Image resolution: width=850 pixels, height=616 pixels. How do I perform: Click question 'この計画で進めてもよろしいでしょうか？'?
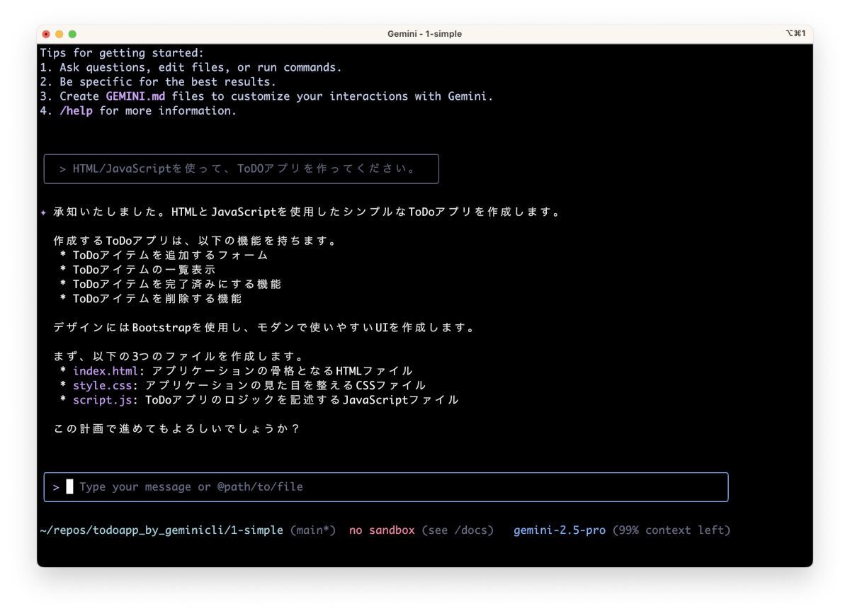[177, 429]
